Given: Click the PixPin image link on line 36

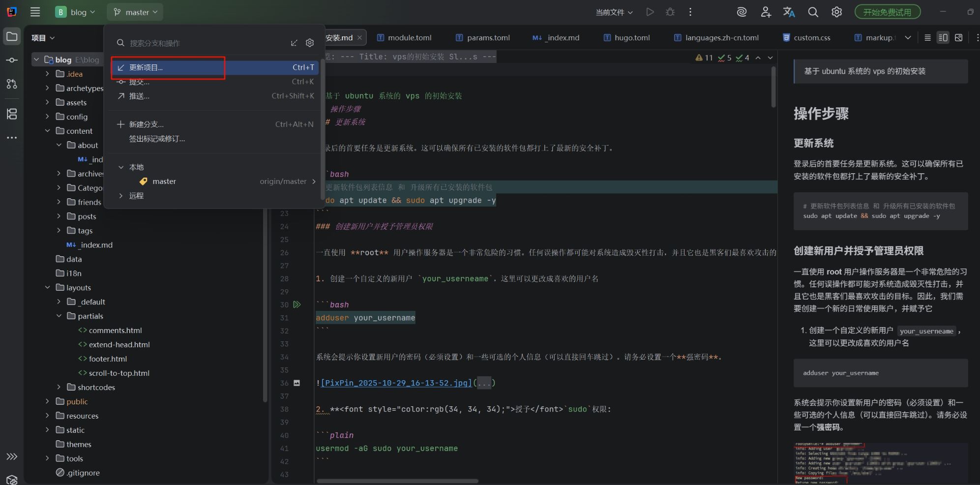Looking at the screenshot, I should click(x=396, y=383).
